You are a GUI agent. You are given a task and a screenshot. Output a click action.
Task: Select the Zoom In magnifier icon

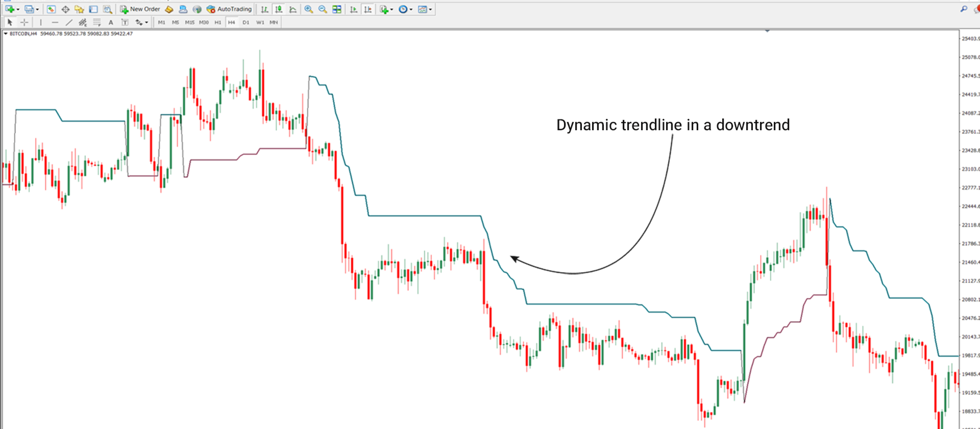point(309,9)
